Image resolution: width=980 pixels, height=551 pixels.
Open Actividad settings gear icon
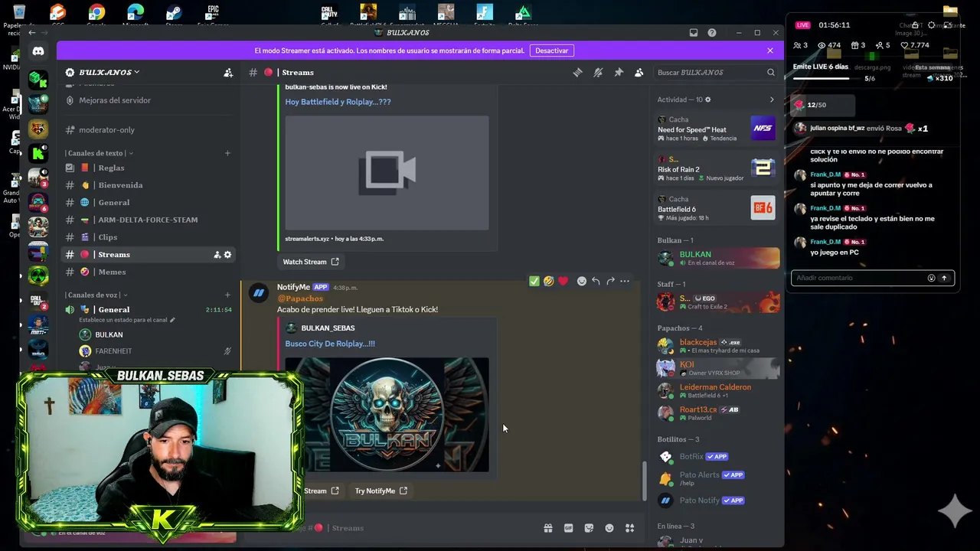click(x=707, y=99)
